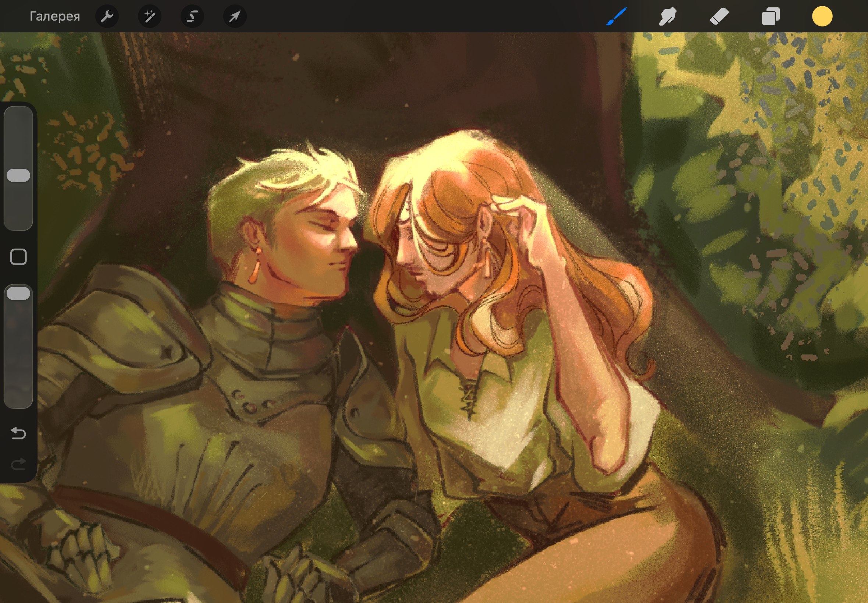This screenshot has width=868, height=603.
Task: Open the yellow active color swatch
Action: [822, 17]
